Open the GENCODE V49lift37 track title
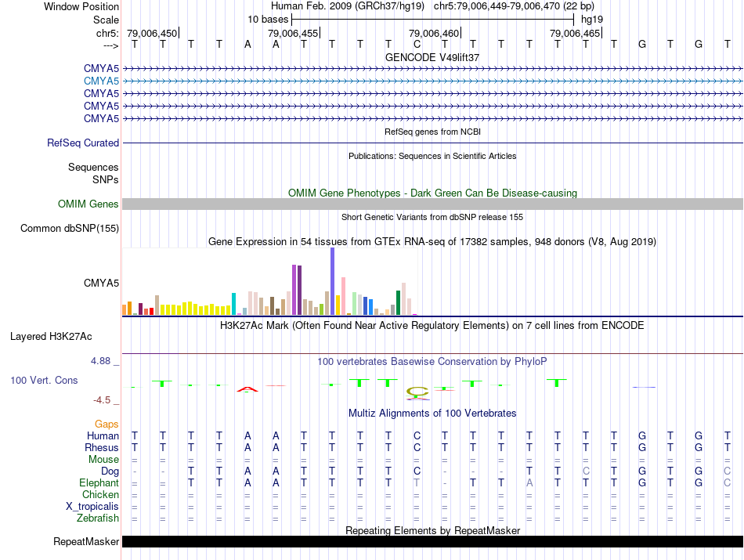The height and width of the screenshot is (560, 744). pos(432,58)
